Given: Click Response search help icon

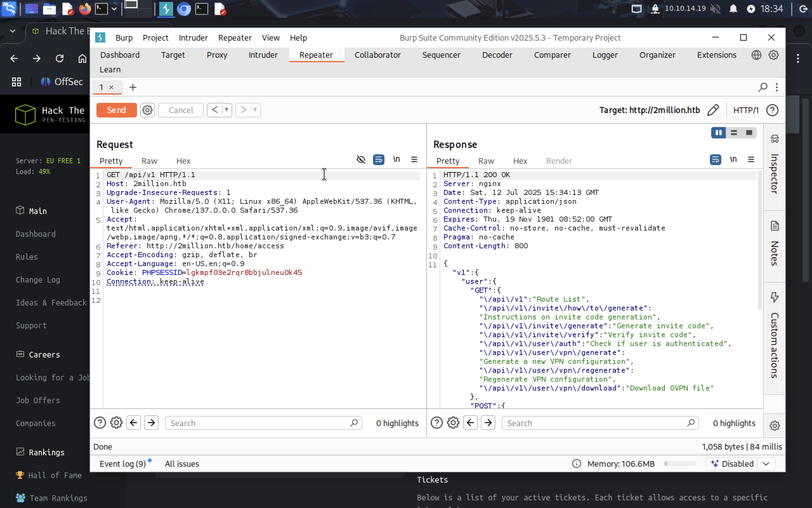Looking at the screenshot, I should [436, 423].
